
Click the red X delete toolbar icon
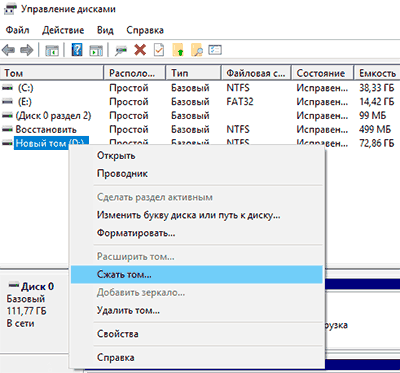pyautogui.click(x=140, y=50)
